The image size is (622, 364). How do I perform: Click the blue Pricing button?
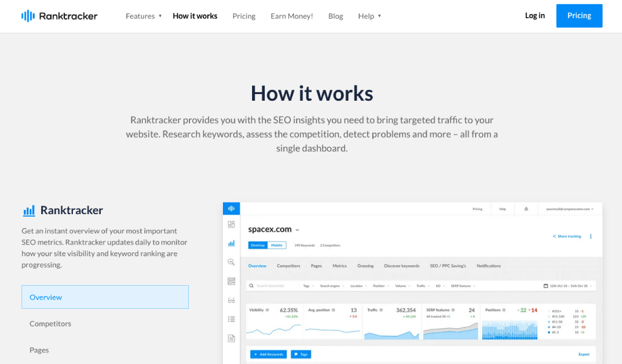(x=579, y=16)
